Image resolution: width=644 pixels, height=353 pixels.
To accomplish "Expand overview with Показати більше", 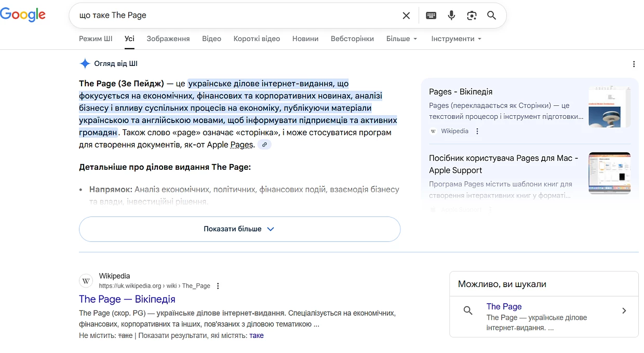I will 239,229.
